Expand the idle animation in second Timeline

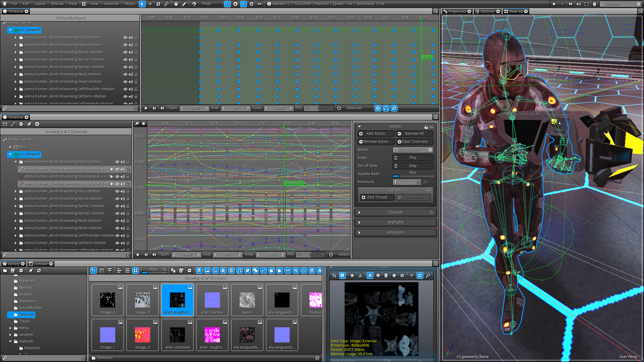[10, 147]
